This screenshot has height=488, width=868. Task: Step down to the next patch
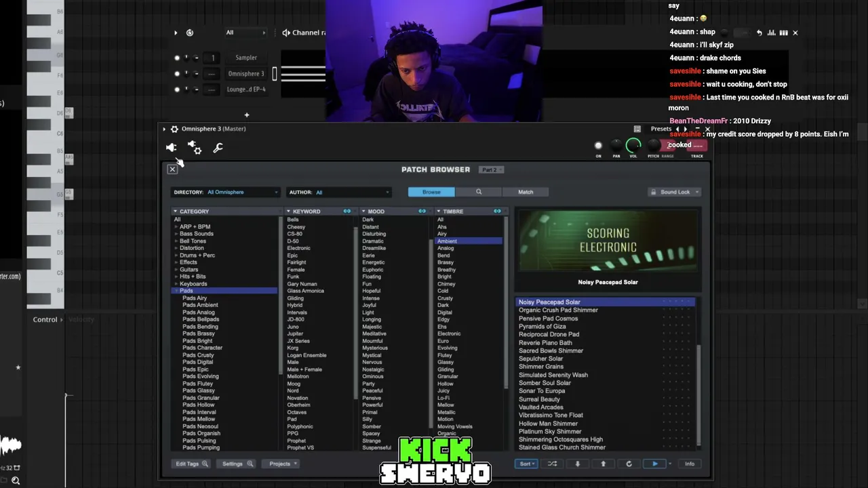point(578,464)
